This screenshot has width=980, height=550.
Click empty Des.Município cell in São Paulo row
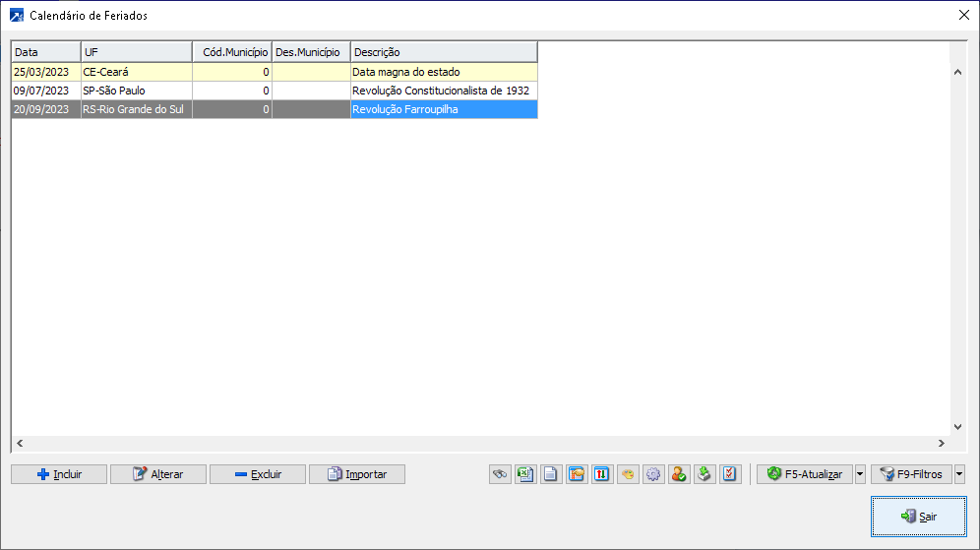tap(311, 91)
